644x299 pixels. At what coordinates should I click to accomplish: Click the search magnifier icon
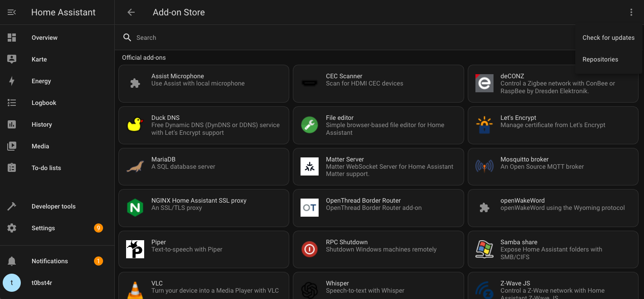(127, 38)
